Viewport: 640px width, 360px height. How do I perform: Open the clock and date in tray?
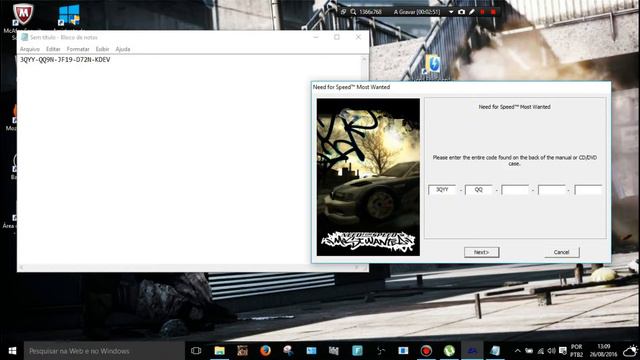pyautogui.click(x=603, y=351)
